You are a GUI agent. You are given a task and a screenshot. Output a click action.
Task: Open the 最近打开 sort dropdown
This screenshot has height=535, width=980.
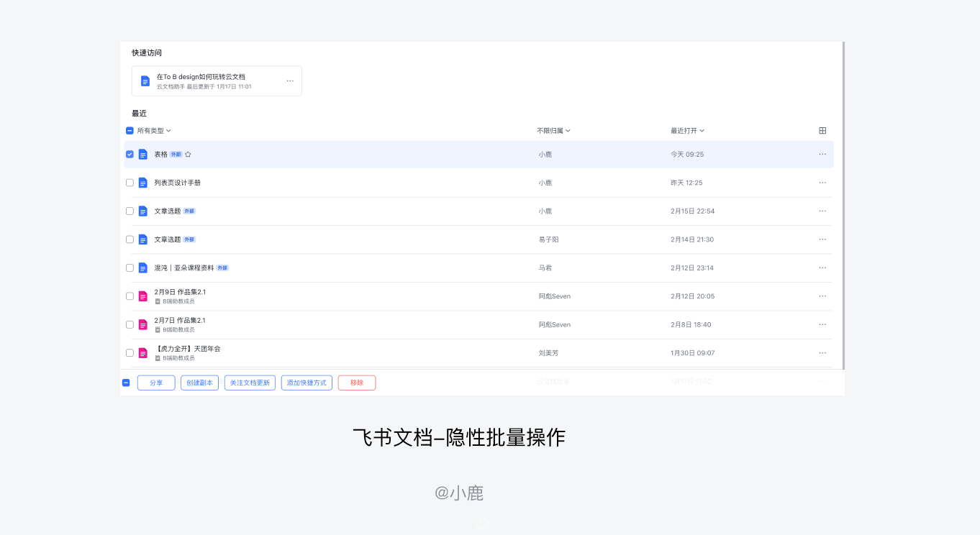[x=687, y=131]
